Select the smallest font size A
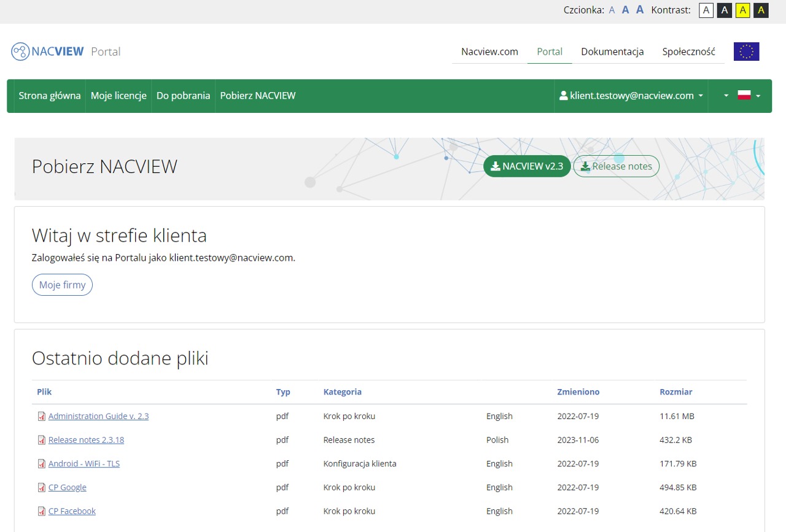 [x=612, y=10]
